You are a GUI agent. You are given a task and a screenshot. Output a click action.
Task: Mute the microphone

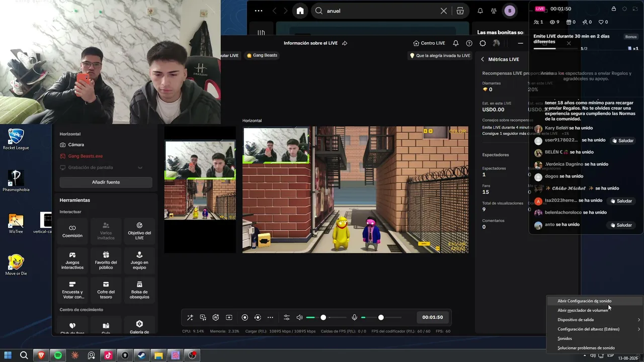click(355, 317)
